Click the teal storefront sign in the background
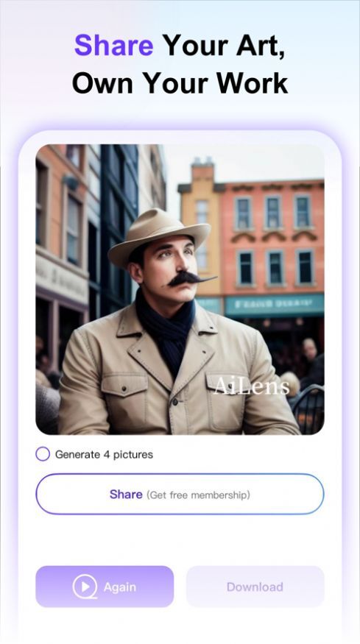This screenshot has height=644, width=360. click(275, 305)
